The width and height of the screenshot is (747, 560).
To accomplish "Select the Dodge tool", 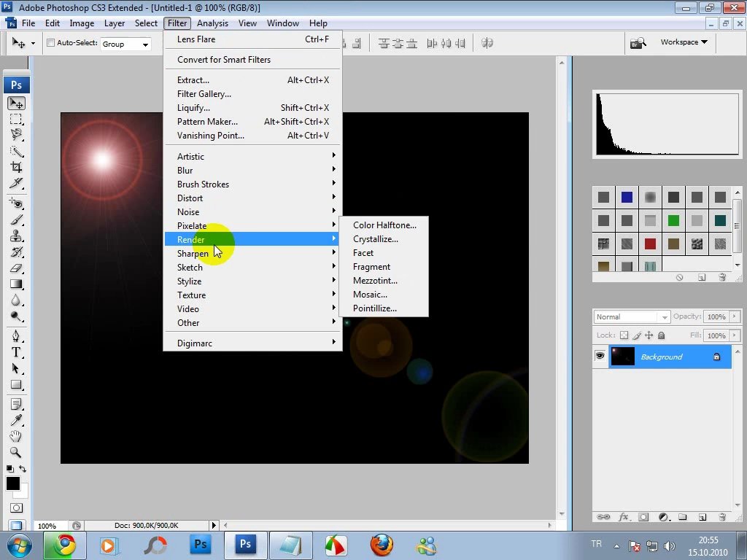I will pos(16,316).
